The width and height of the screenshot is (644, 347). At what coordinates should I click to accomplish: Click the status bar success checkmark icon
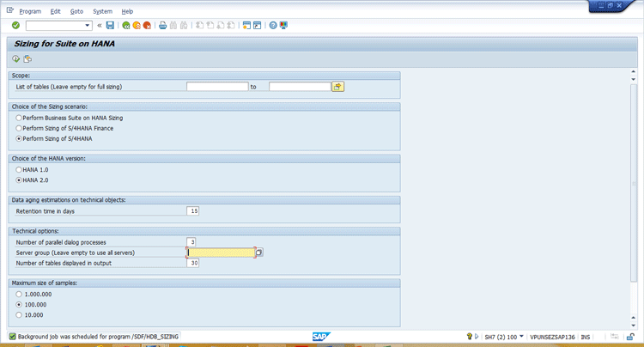[12, 337]
